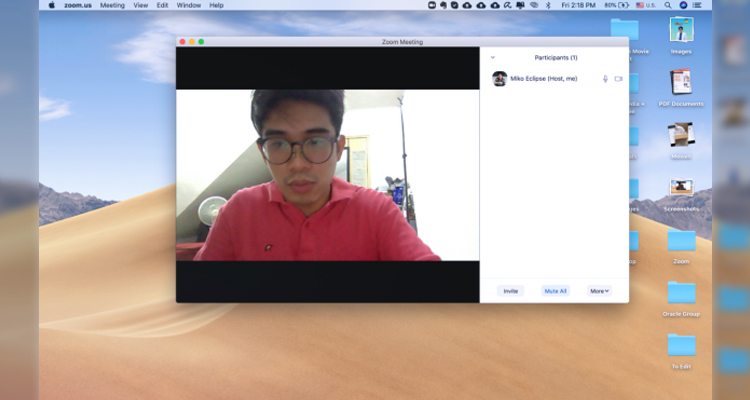Close the Zoom Meeting window with the red button

coord(182,42)
